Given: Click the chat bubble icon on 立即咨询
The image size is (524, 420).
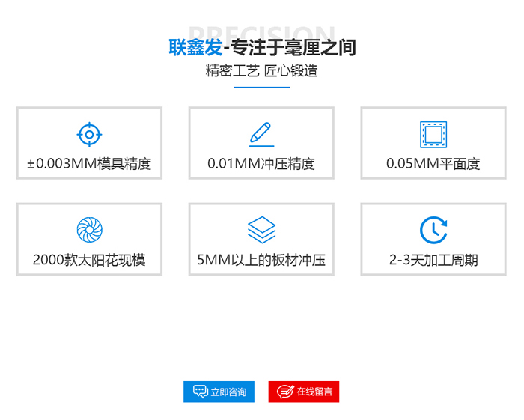Looking at the screenshot, I should tap(201, 392).
